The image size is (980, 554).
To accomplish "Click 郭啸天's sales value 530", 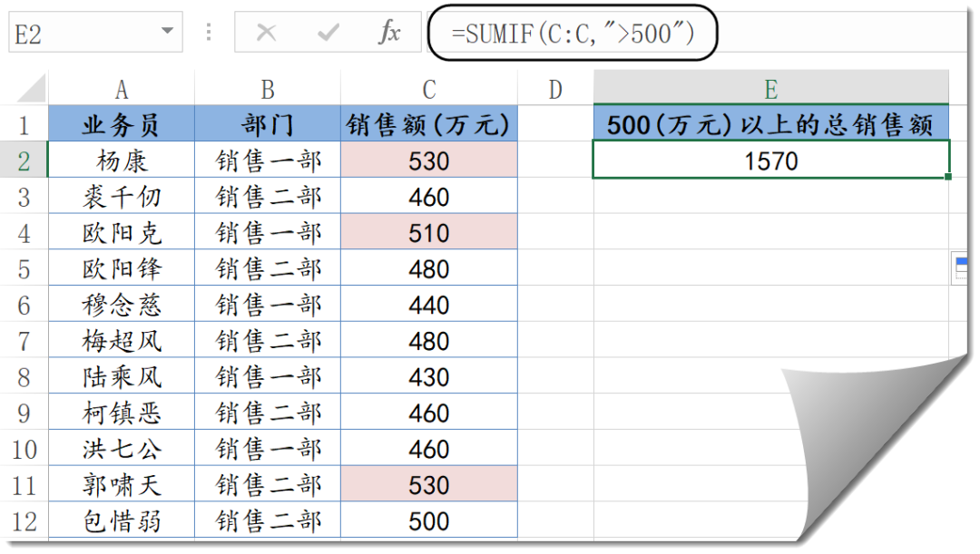I will [x=428, y=485].
